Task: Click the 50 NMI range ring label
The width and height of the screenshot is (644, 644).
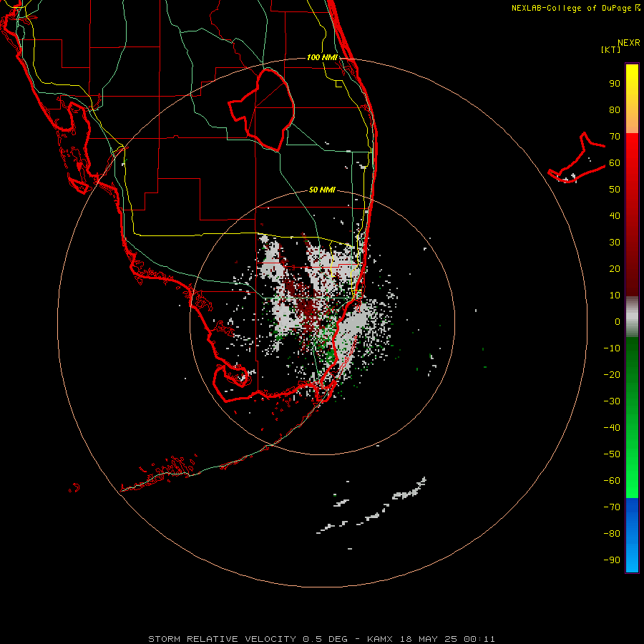Action: coord(322,190)
